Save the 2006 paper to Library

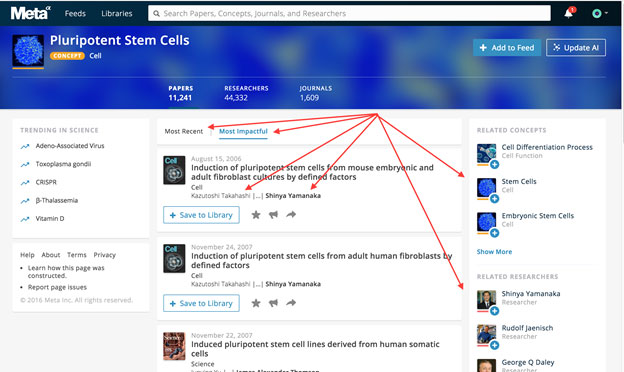coord(201,215)
